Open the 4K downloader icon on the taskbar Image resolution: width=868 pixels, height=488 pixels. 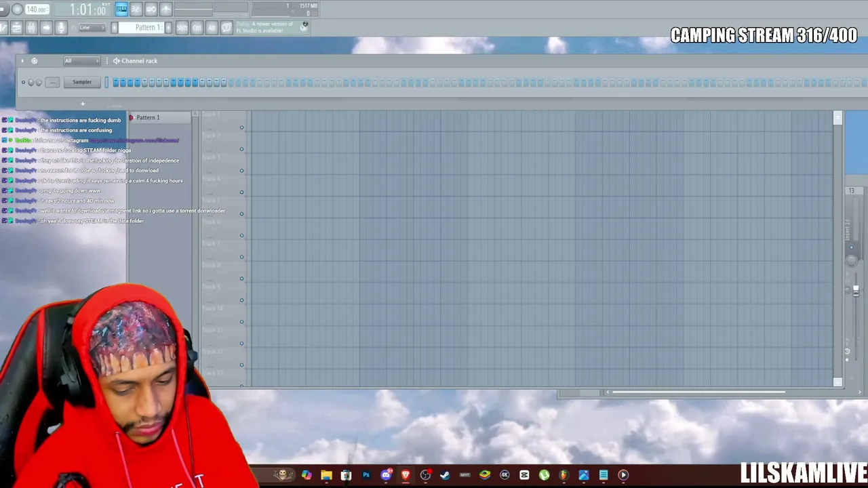point(505,475)
